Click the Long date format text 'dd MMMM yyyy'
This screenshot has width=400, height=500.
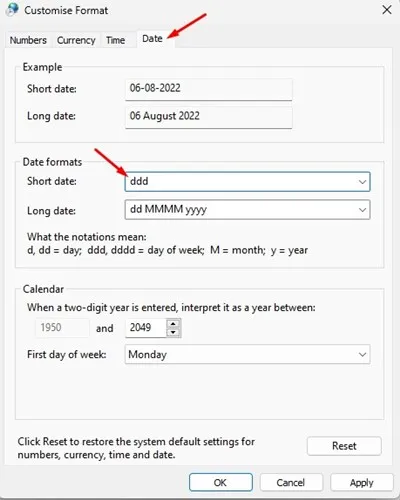(168, 209)
